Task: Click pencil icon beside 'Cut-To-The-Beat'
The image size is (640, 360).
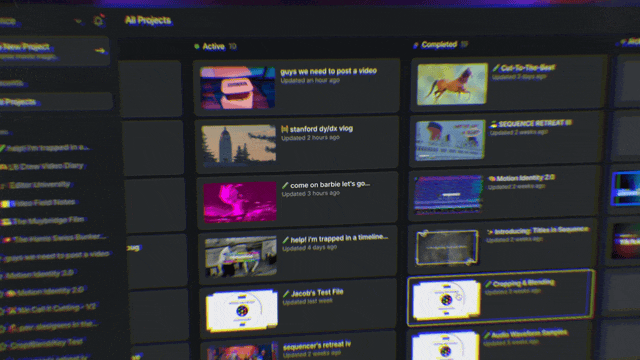Action: pyautogui.click(x=496, y=68)
